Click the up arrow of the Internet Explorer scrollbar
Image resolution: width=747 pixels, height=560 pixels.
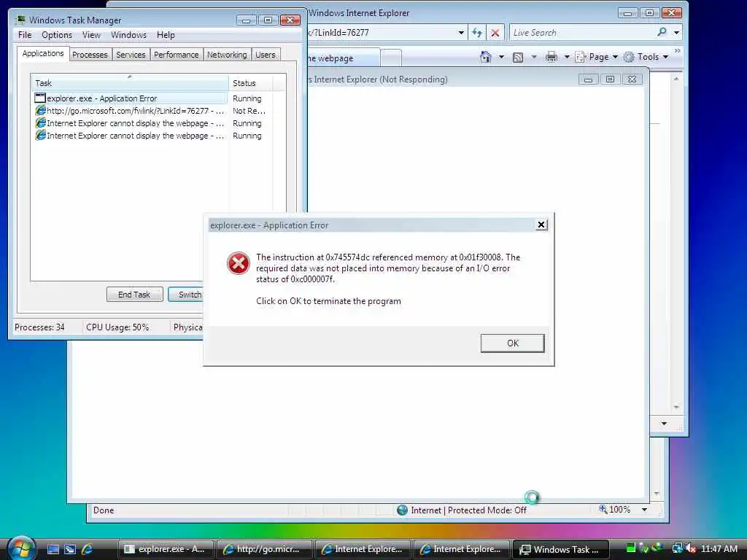(x=676, y=79)
